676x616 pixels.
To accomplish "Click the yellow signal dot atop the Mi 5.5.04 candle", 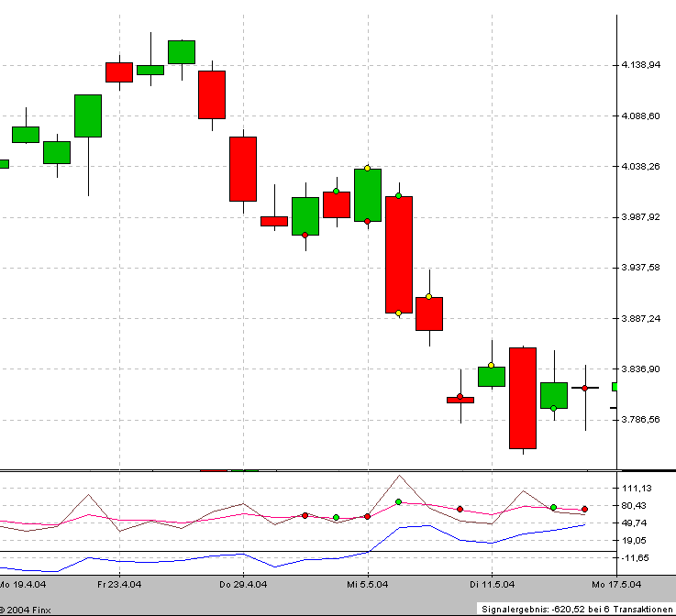I will (x=367, y=168).
